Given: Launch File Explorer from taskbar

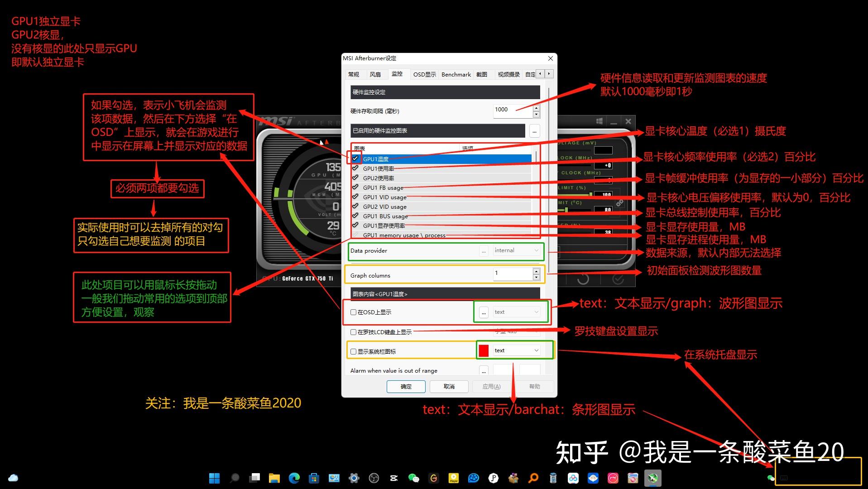Looking at the screenshot, I should [x=274, y=478].
